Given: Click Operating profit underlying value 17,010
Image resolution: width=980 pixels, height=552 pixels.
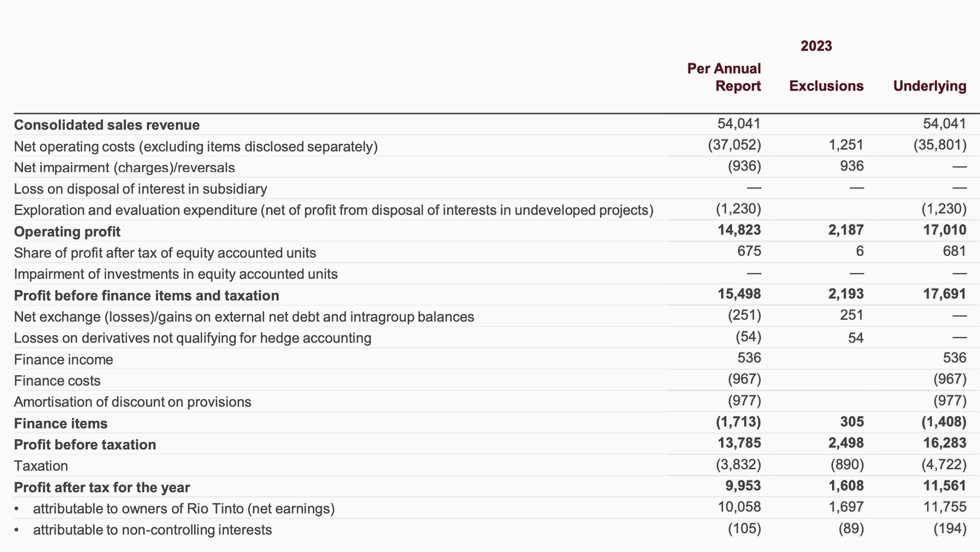Looking at the screenshot, I should (944, 230).
